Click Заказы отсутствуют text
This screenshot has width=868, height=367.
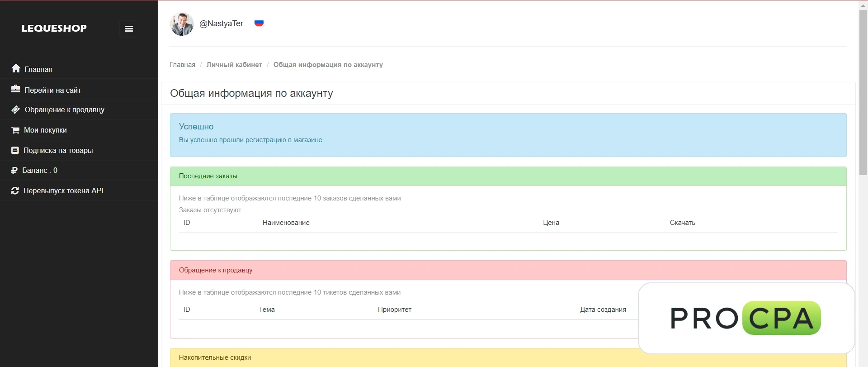tap(210, 210)
